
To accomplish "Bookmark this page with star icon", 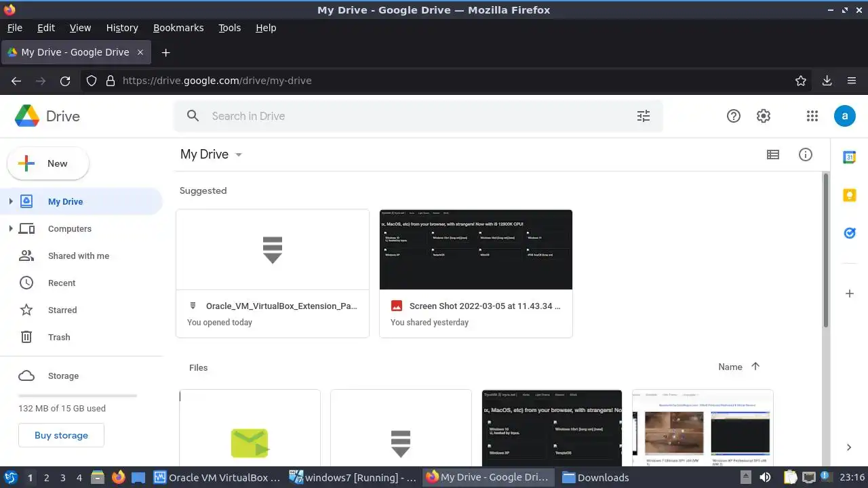I will 801,81.
